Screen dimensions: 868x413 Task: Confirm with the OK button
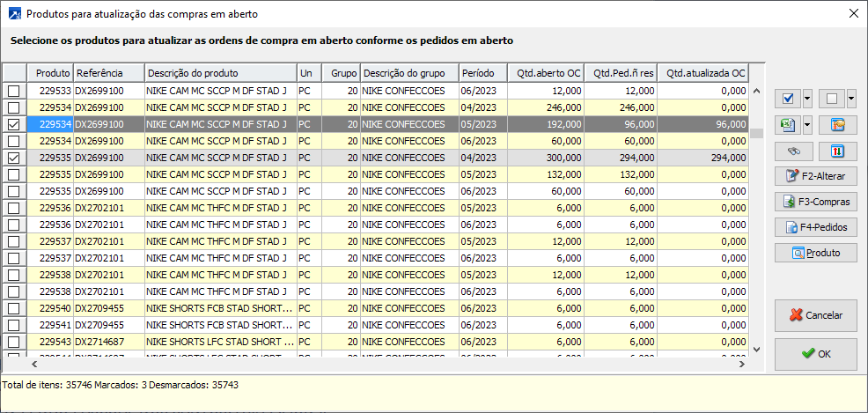(815, 354)
